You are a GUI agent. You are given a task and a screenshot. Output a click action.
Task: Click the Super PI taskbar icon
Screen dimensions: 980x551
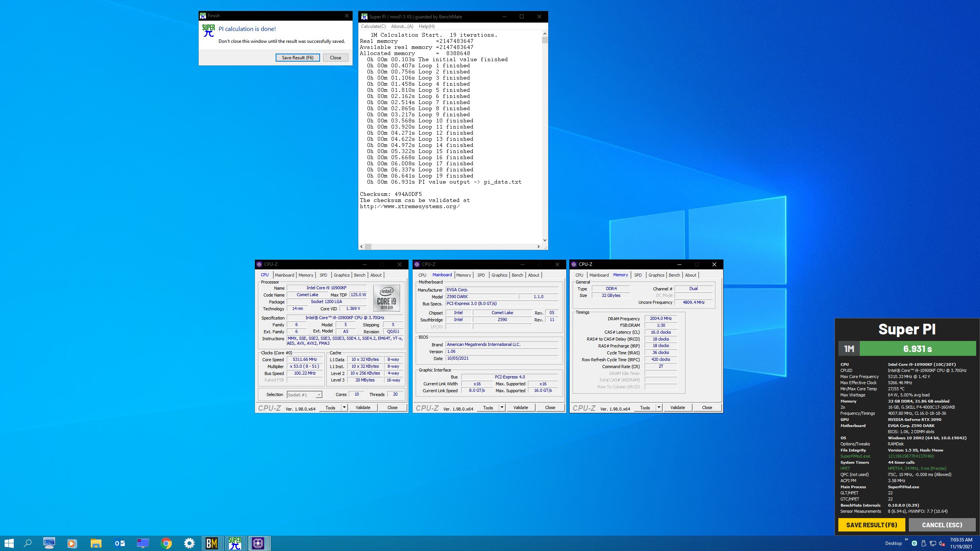(x=235, y=543)
